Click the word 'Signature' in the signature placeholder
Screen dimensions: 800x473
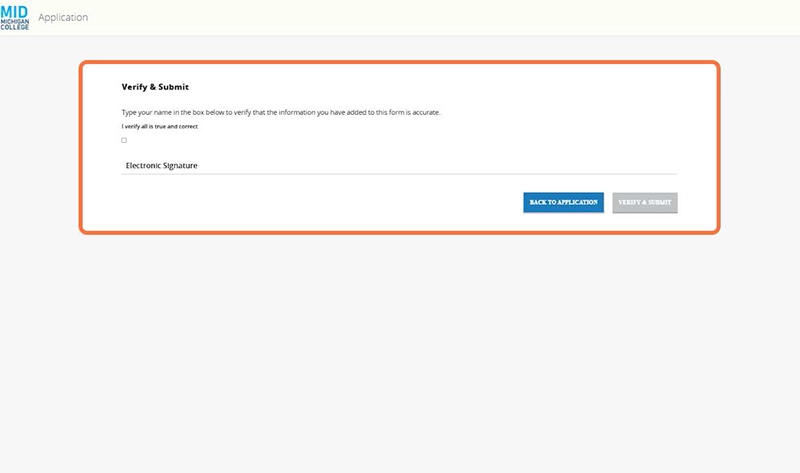[x=180, y=165]
